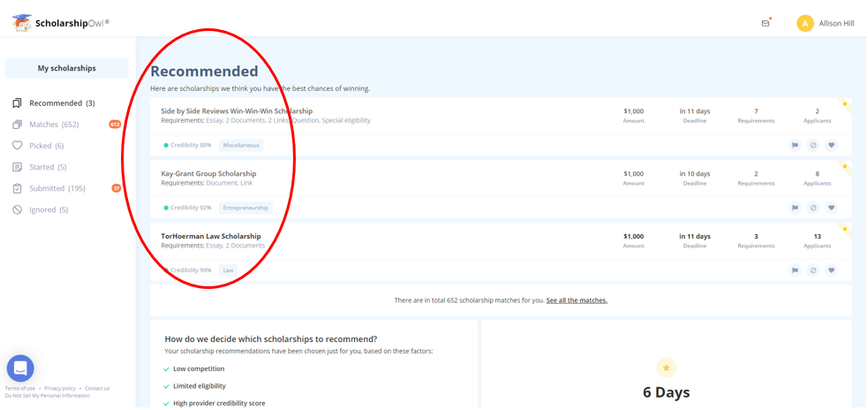The image size is (868, 410).
Task: Click the Picked heart icon in the sidebar
Action: click(17, 146)
